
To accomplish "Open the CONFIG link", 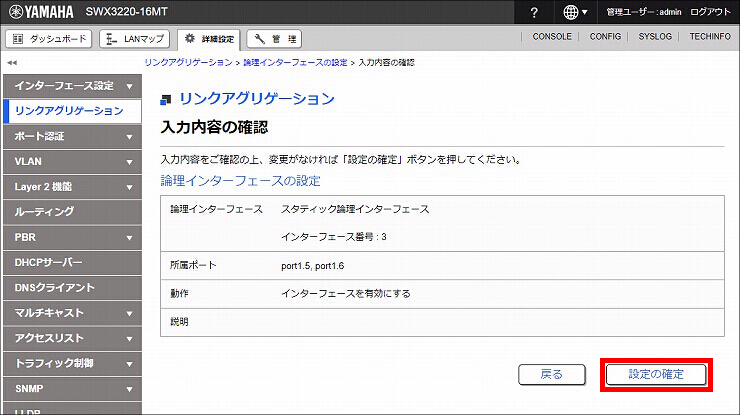I will (x=605, y=36).
